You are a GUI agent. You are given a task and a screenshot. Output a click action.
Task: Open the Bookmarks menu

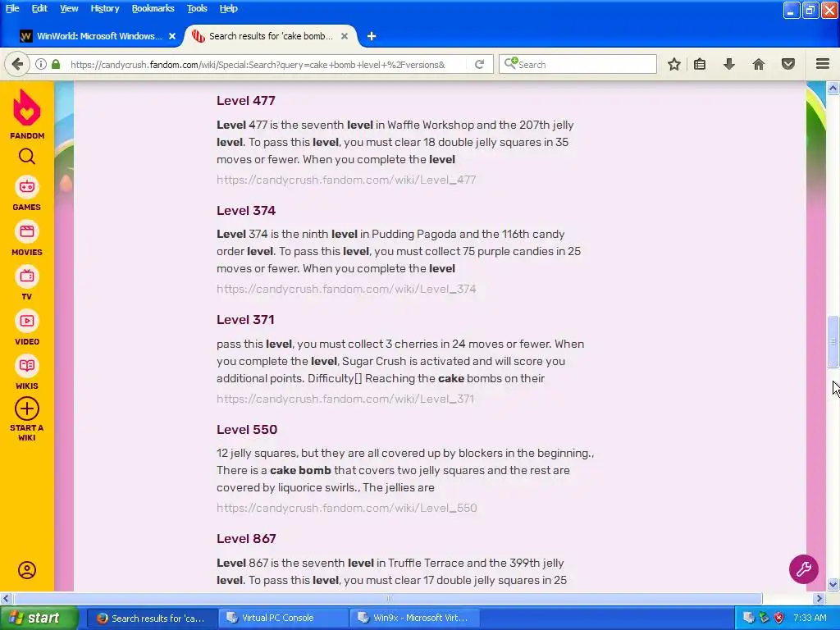153,8
